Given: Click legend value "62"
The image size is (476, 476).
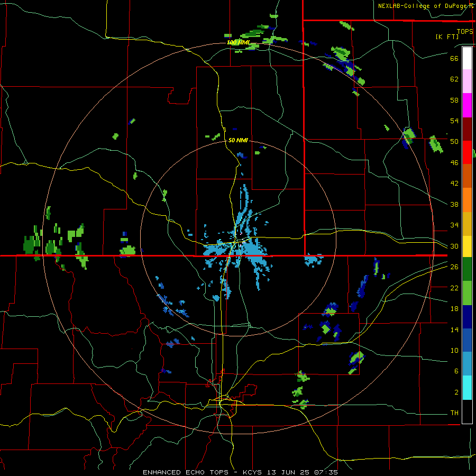Looking at the screenshot, I should pyautogui.click(x=454, y=79).
